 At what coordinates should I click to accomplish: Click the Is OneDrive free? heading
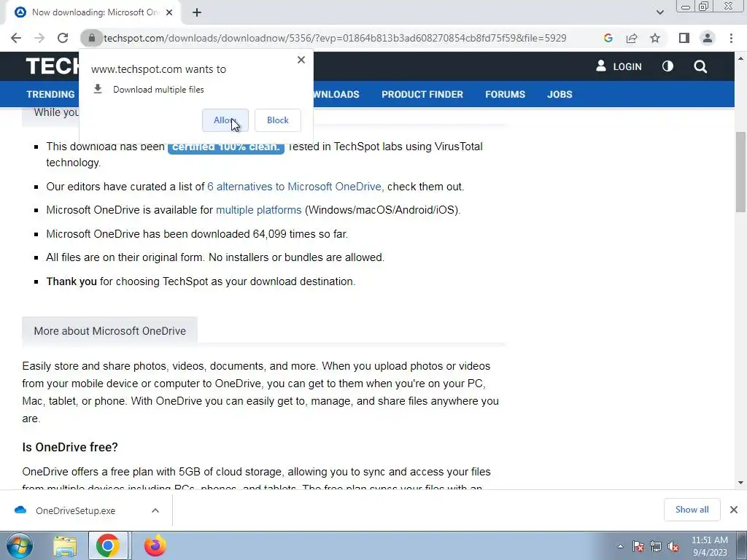coord(70,447)
